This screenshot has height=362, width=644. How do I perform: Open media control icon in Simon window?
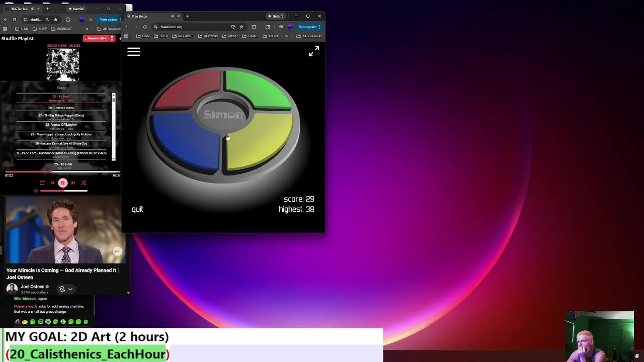pyautogui.click(x=281, y=27)
